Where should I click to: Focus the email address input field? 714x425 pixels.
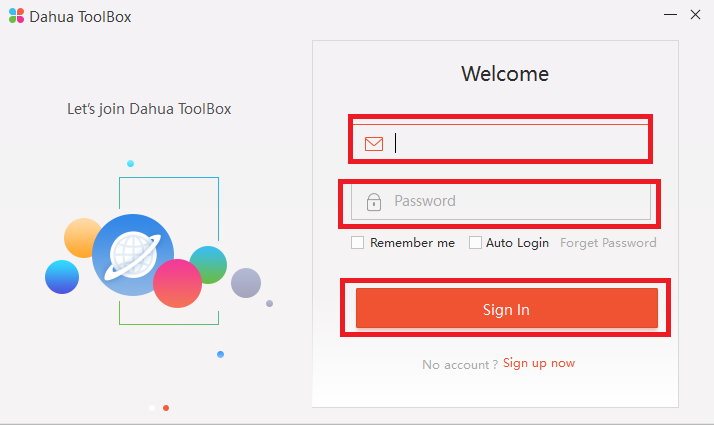(520, 143)
